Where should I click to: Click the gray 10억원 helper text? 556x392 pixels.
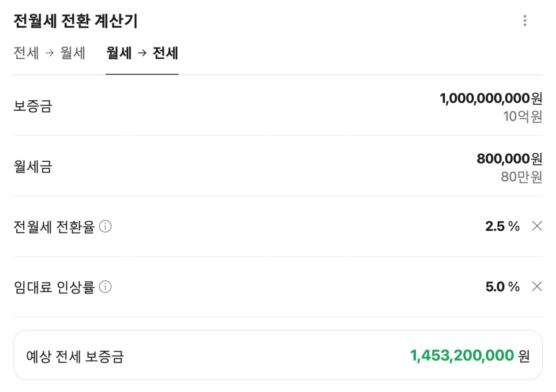coord(522,117)
